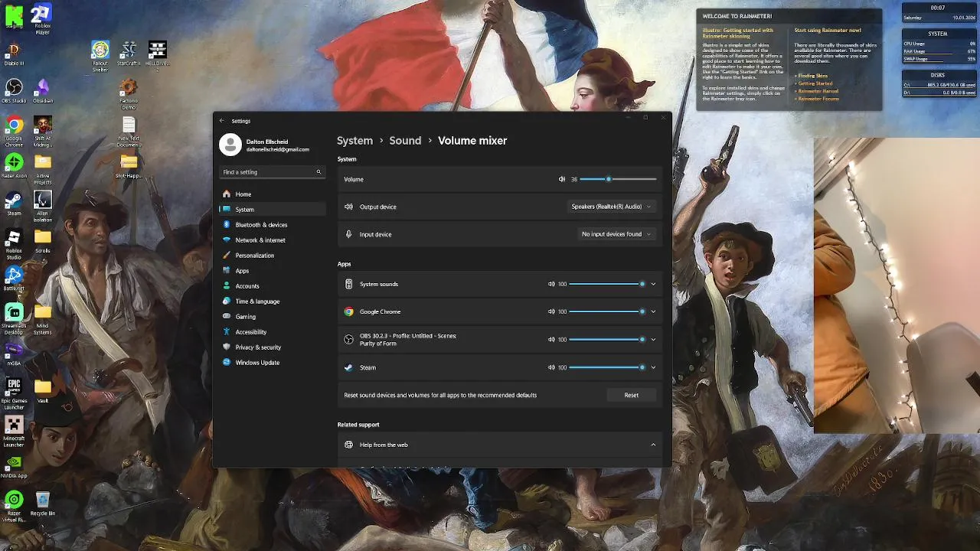Expand Google Chrome app options chevron

pyautogui.click(x=653, y=311)
